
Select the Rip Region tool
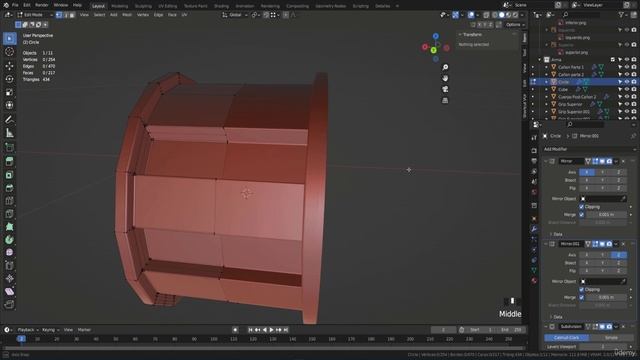coord(9,304)
